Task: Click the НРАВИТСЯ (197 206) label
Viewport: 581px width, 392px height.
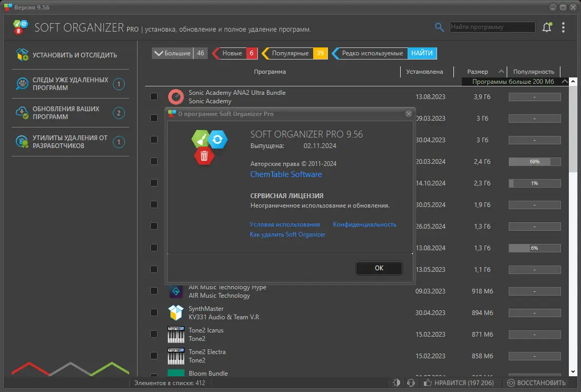Action: [x=464, y=383]
